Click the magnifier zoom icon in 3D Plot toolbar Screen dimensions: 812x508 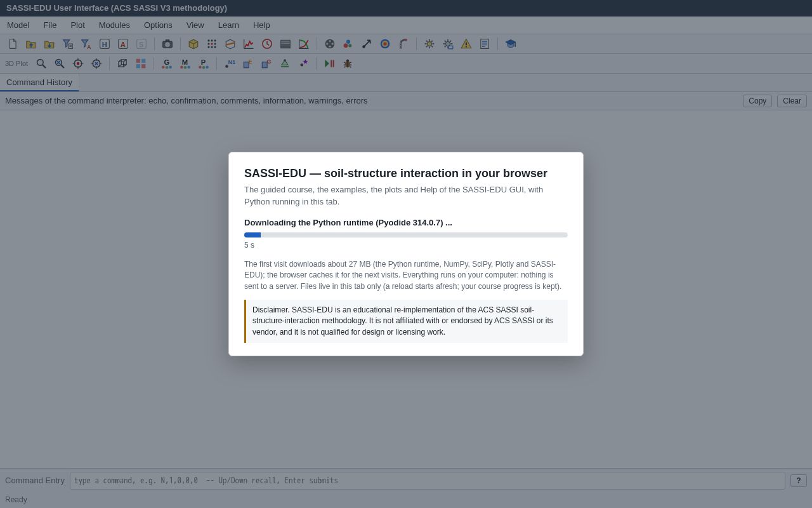pyautogui.click(x=41, y=63)
